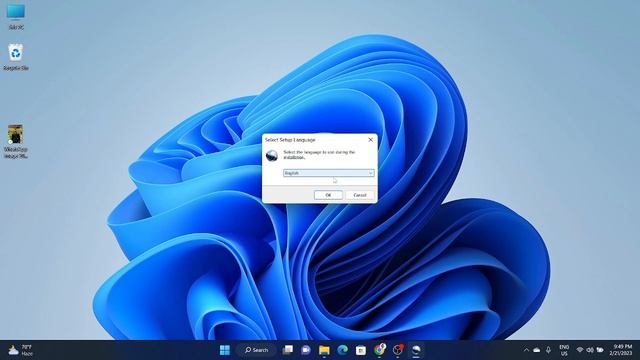
Task: Select the running setup installer taskbar icon
Action: pos(416,350)
